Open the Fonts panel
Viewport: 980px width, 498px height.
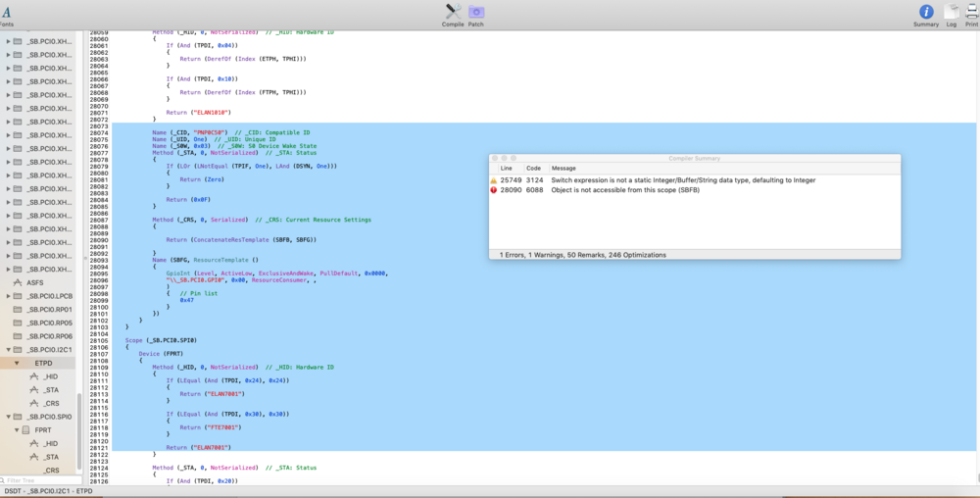6,14
